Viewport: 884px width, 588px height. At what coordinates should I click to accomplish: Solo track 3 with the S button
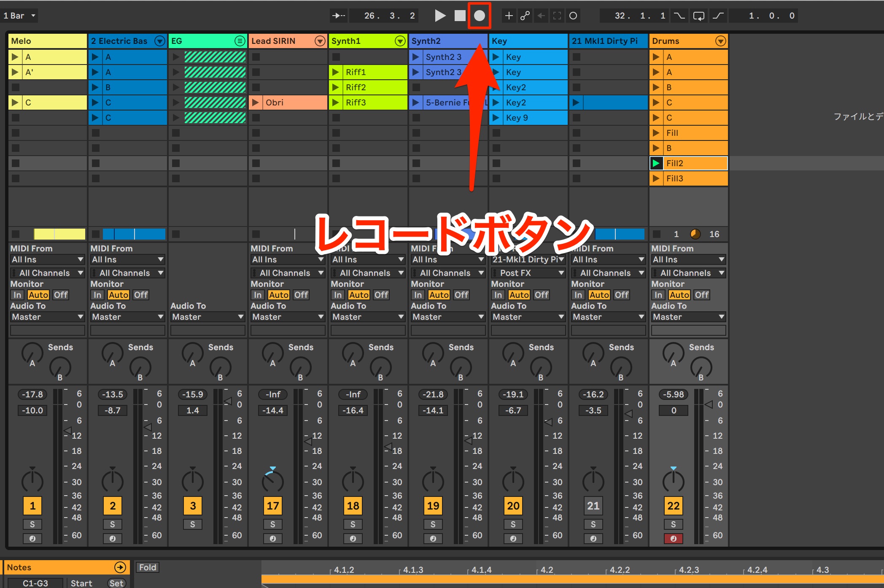coord(193,524)
